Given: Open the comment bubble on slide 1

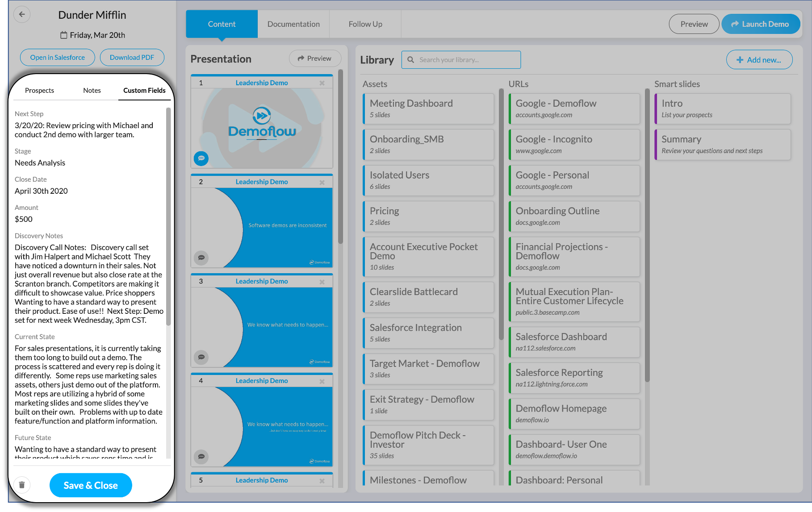Looking at the screenshot, I should point(201,158).
